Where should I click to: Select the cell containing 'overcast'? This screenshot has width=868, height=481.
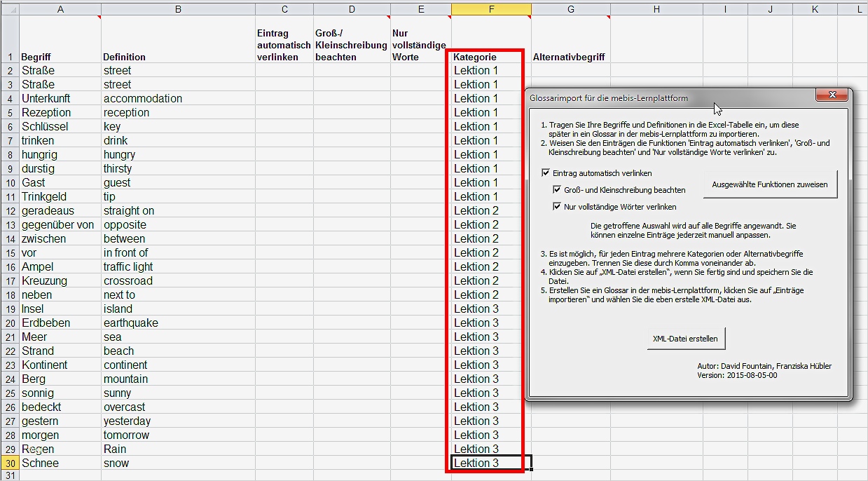click(179, 407)
